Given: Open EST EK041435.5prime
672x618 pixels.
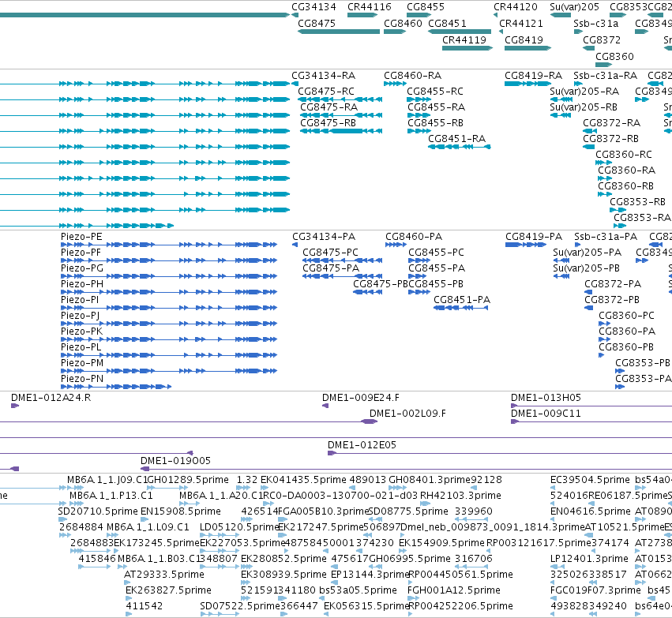Looking at the screenshot, I should [303, 480].
